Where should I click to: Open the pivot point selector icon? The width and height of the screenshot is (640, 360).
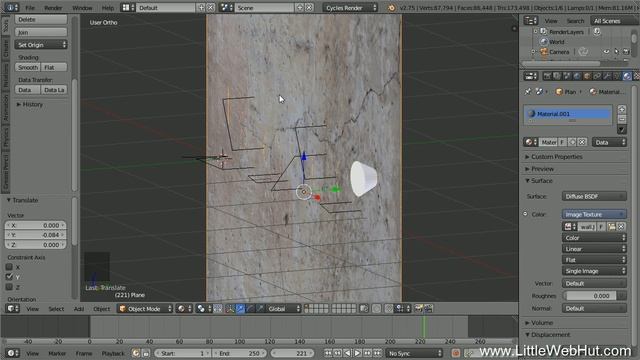203,309
